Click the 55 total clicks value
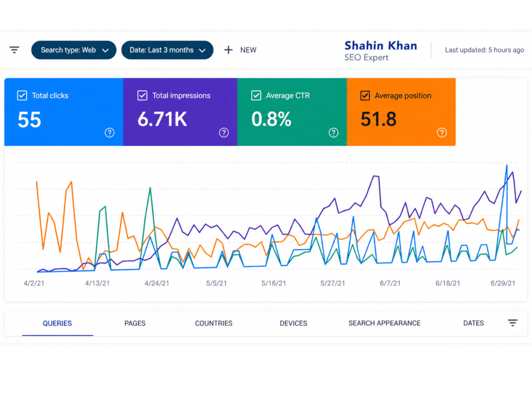Screen dimensions: 532x399 [29, 120]
